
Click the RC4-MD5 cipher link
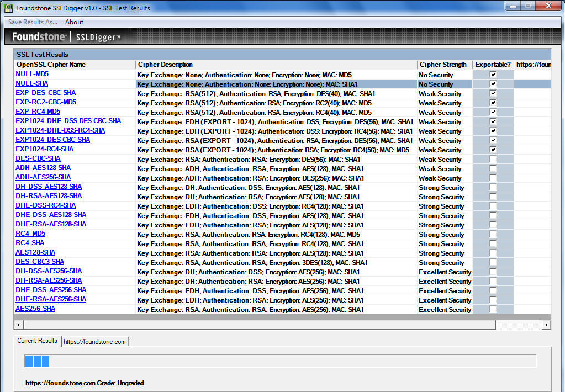[30, 234]
